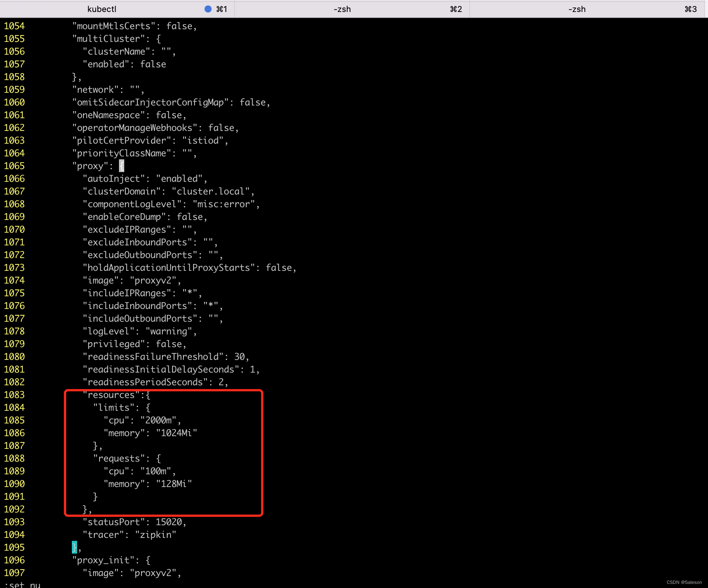This screenshot has height=588, width=708.
Task: Click "resources" key on line 1083
Action: click(111, 395)
